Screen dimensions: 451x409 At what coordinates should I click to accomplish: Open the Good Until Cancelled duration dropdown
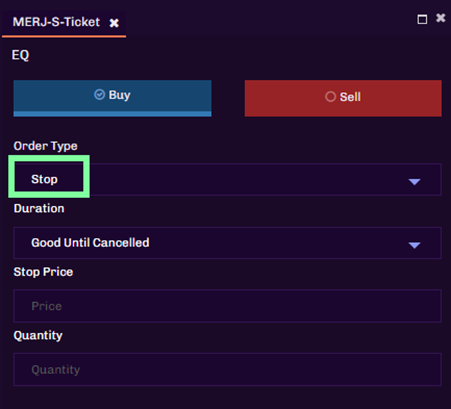click(x=228, y=243)
